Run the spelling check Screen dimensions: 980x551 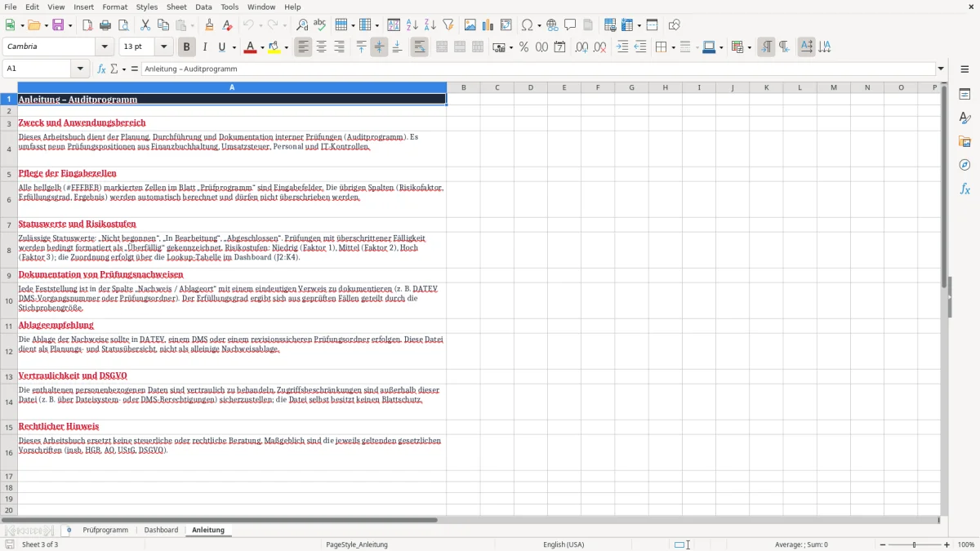[320, 25]
